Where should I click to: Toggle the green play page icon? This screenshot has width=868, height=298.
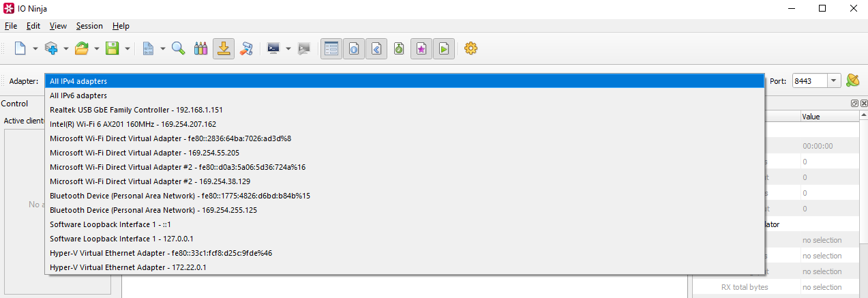(444, 48)
